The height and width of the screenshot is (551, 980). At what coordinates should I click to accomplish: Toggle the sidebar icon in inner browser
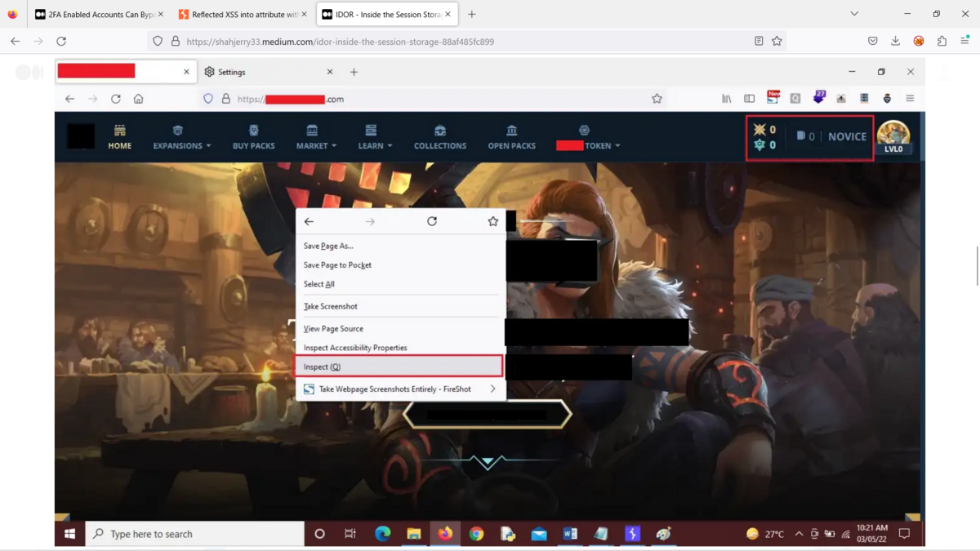coord(749,99)
